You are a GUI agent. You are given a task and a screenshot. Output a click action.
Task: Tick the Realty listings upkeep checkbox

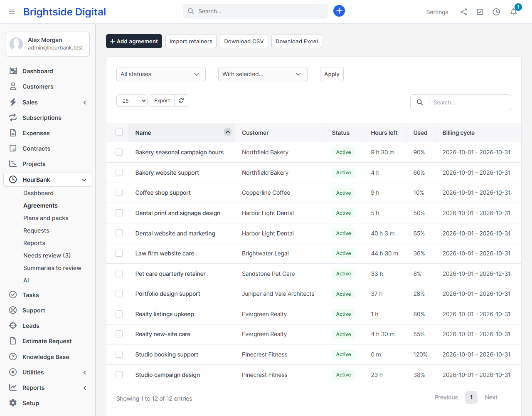point(119,314)
